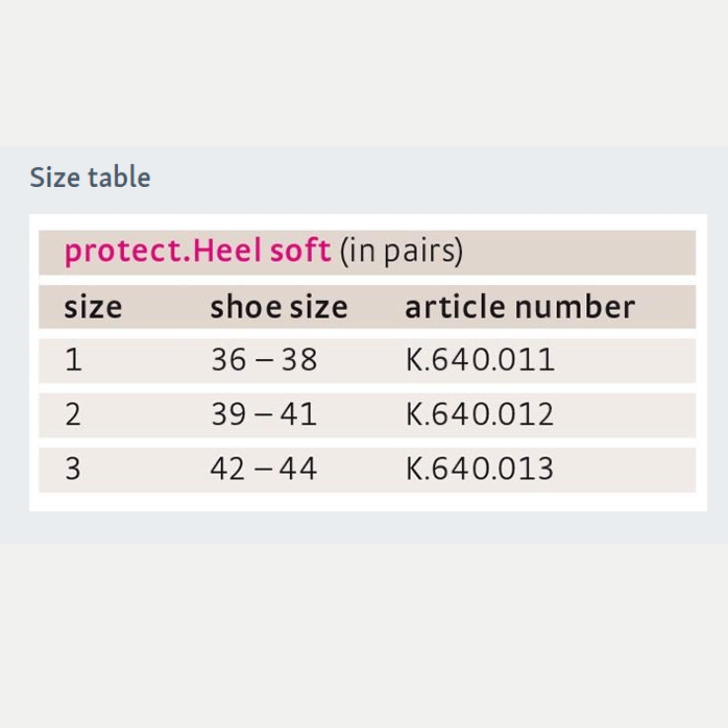Click the "Size table" heading

click(x=90, y=177)
